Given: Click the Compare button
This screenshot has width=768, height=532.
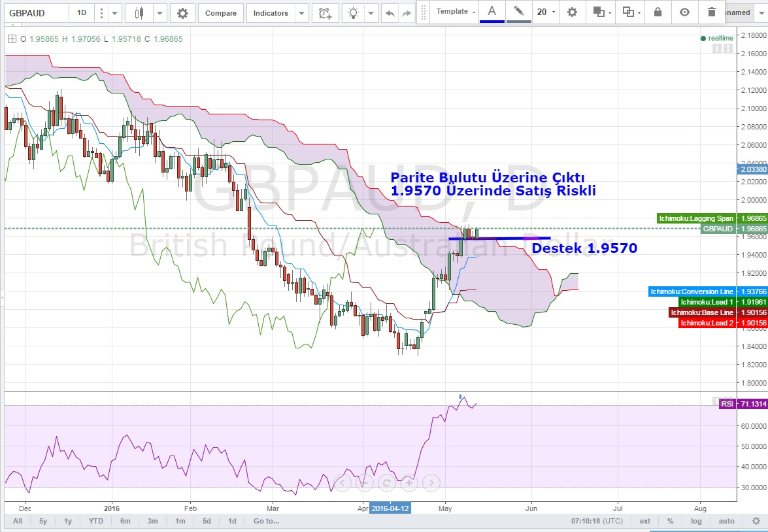Looking at the screenshot, I should 221,13.
